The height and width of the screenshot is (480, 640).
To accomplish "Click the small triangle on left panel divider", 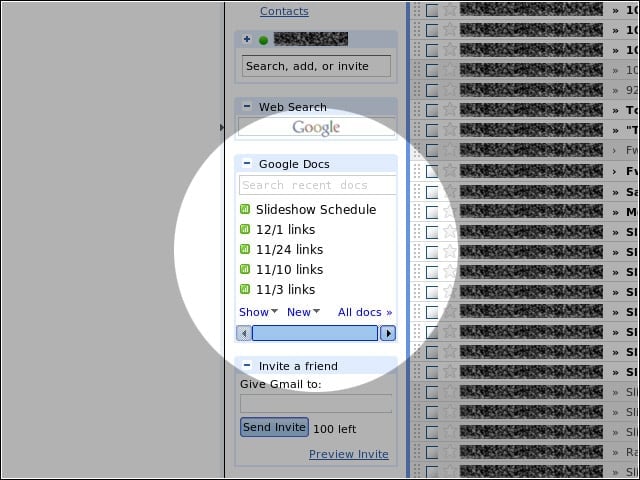I will (222, 128).
